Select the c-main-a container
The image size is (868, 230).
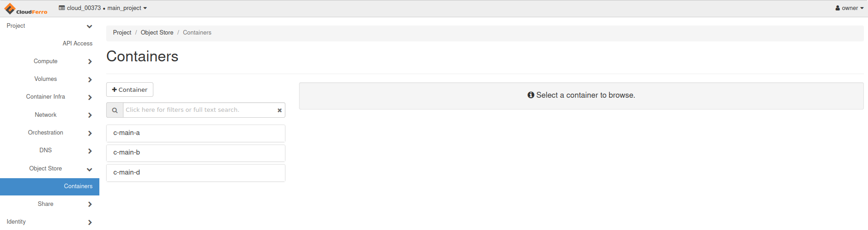click(196, 133)
